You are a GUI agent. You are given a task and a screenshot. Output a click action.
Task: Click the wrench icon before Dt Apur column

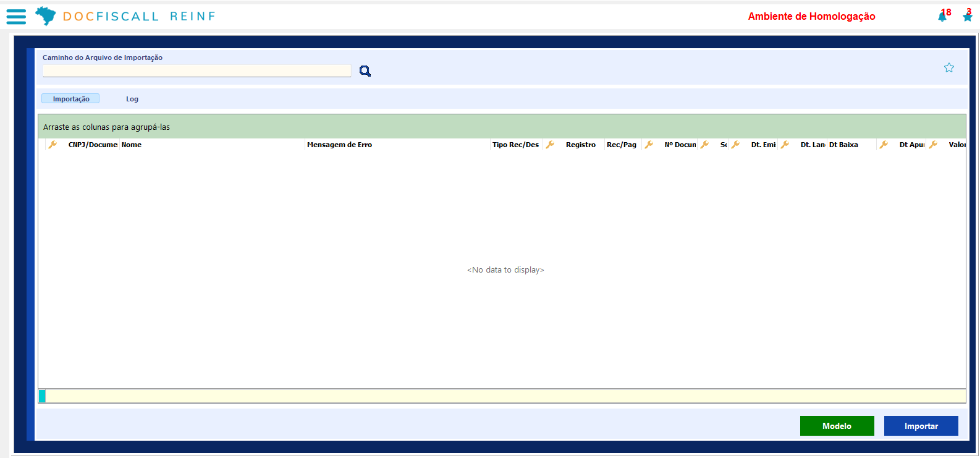pyautogui.click(x=884, y=145)
